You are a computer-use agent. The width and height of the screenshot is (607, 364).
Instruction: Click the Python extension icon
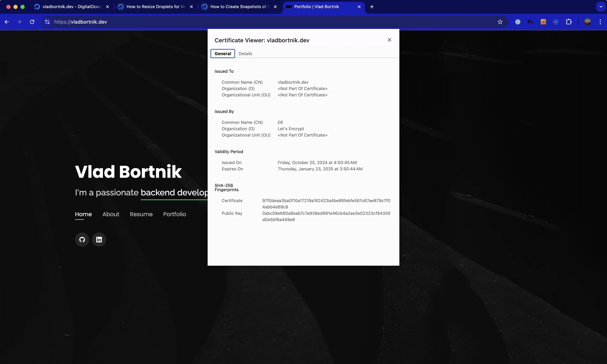(531, 22)
